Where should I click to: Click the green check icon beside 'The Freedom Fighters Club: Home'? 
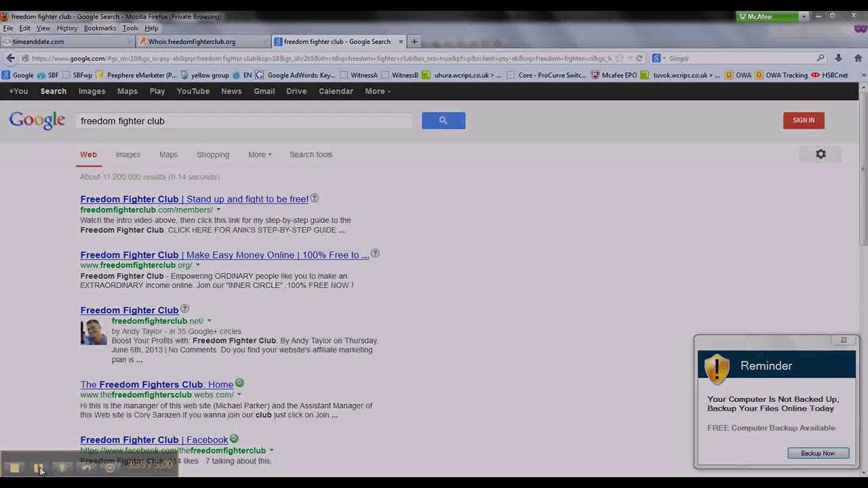[x=239, y=384]
